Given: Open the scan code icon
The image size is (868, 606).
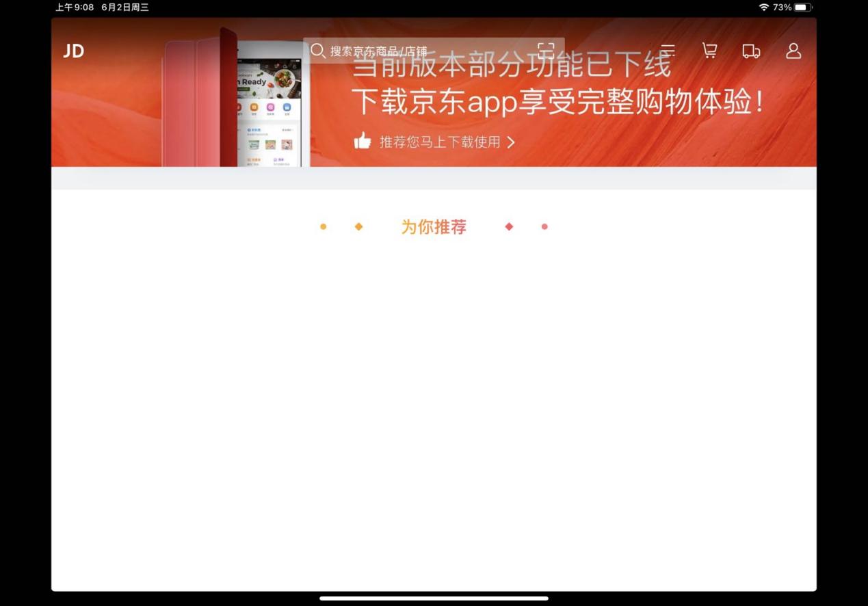Looking at the screenshot, I should [x=546, y=51].
